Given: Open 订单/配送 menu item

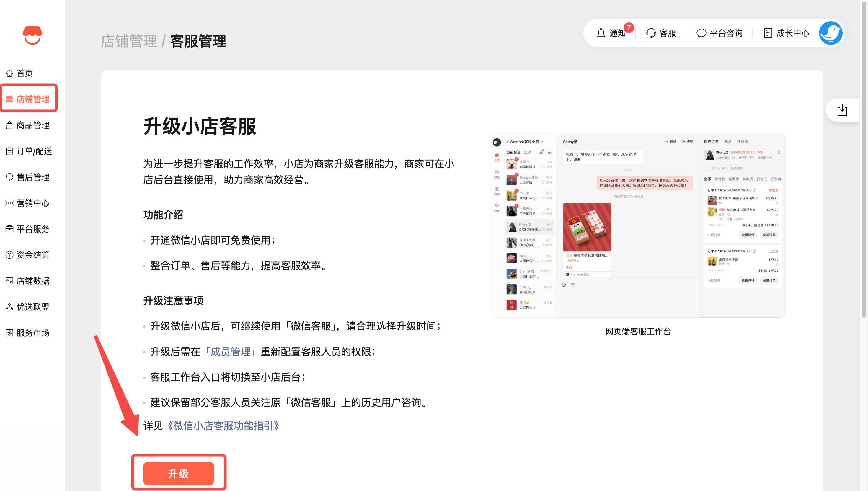Looking at the screenshot, I should point(34,151).
